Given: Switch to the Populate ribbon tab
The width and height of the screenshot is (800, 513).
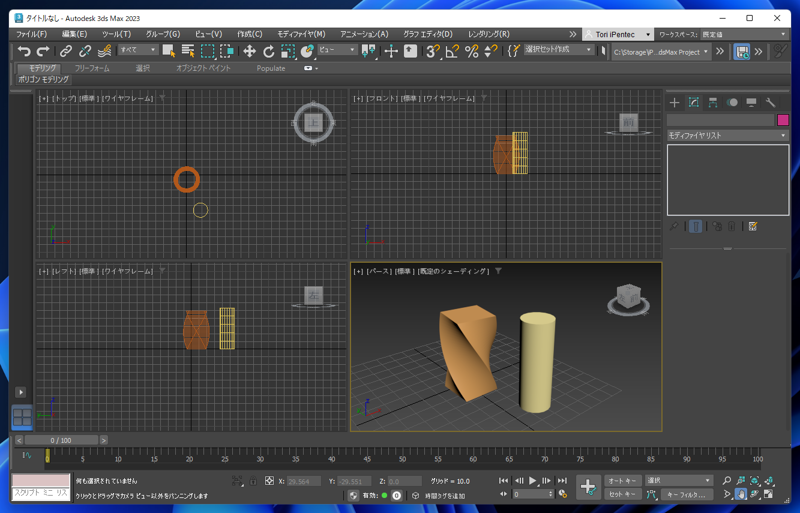Looking at the screenshot, I should coord(271,68).
